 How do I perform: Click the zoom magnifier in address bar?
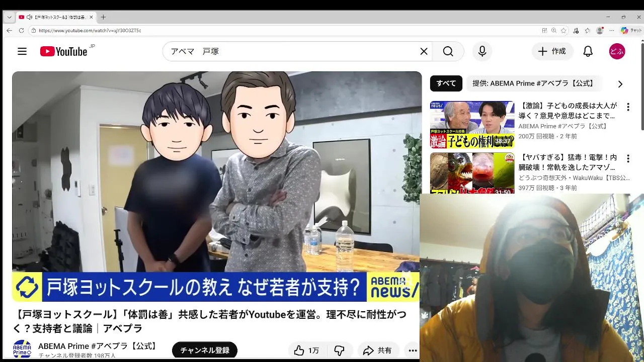pos(554,30)
